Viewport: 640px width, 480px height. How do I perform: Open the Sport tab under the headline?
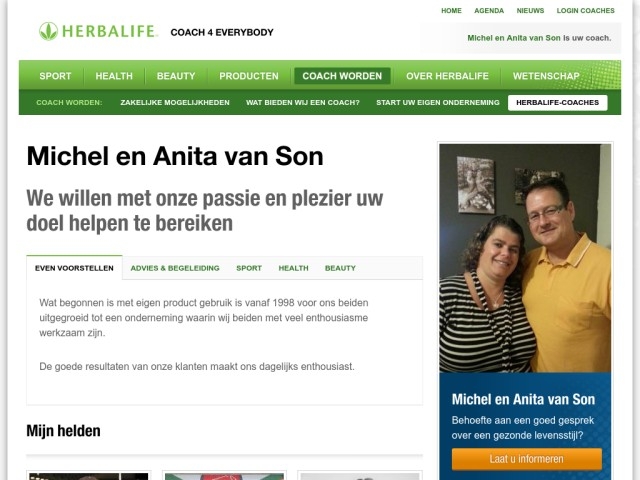click(x=249, y=268)
